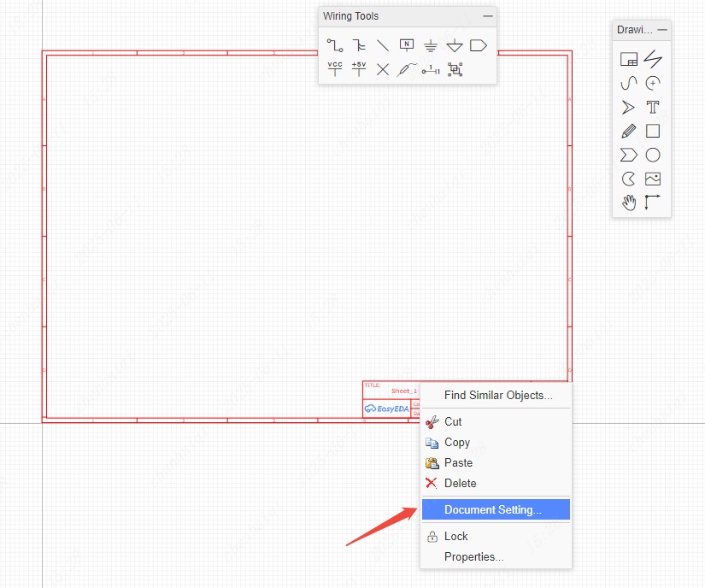
Task: Activate the Drag hand tool
Action: [x=629, y=203]
